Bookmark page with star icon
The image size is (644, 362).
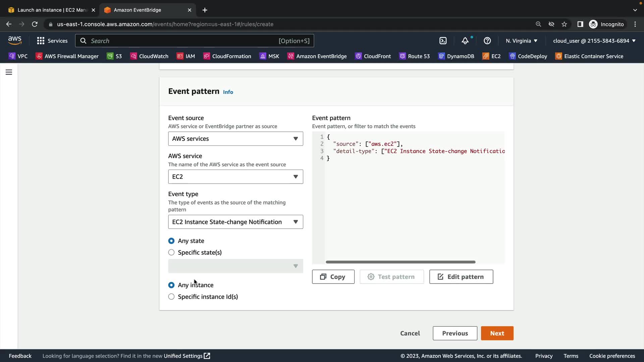click(x=564, y=24)
